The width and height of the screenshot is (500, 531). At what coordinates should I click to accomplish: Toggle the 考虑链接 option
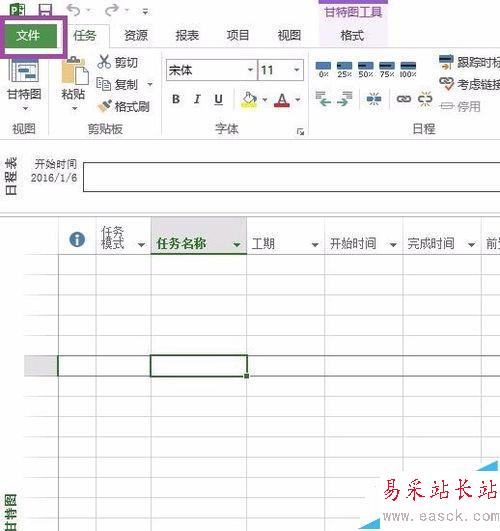point(469,84)
